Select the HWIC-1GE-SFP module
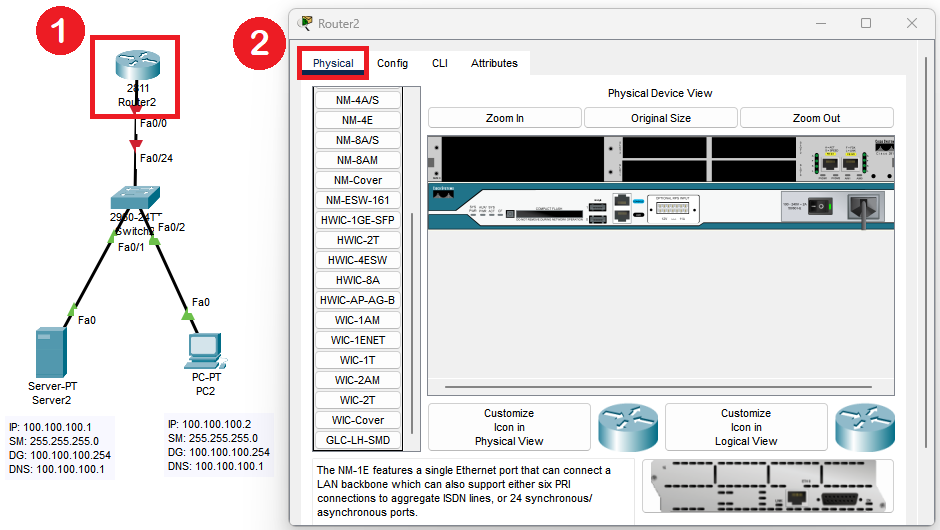Screen dimensions: 940x530 tap(358, 220)
